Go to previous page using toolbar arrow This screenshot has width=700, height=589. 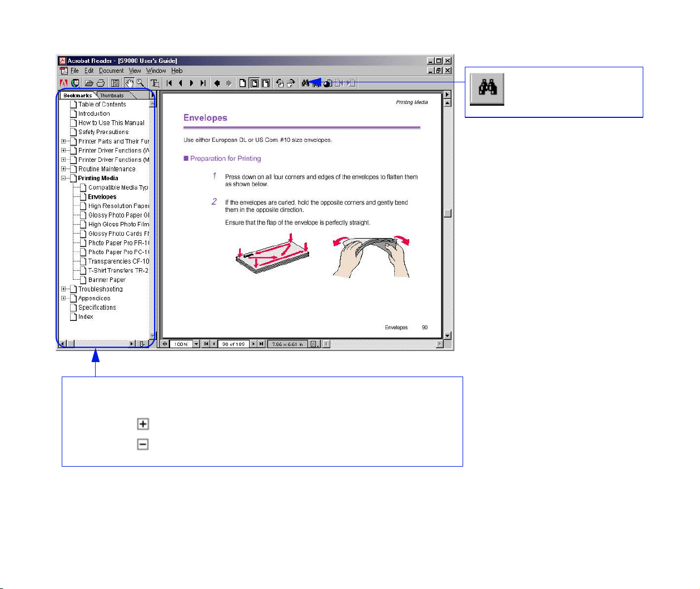pos(181,83)
